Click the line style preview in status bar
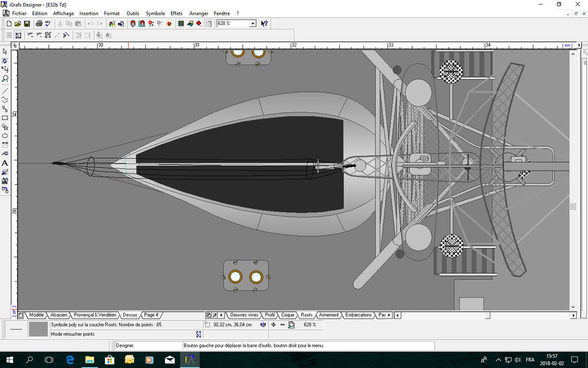This screenshot has width=588, height=368. [16, 329]
